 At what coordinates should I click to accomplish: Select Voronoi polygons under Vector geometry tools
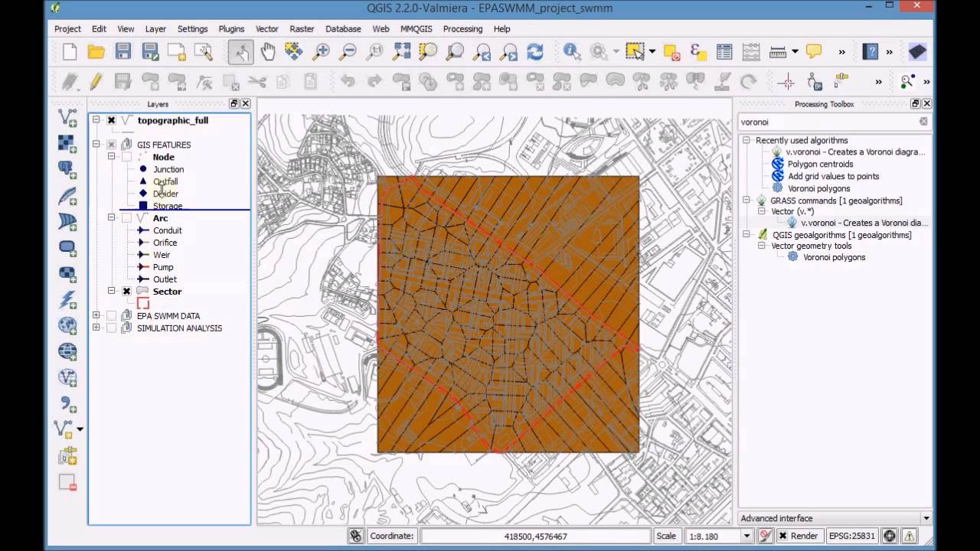[834, 257]
